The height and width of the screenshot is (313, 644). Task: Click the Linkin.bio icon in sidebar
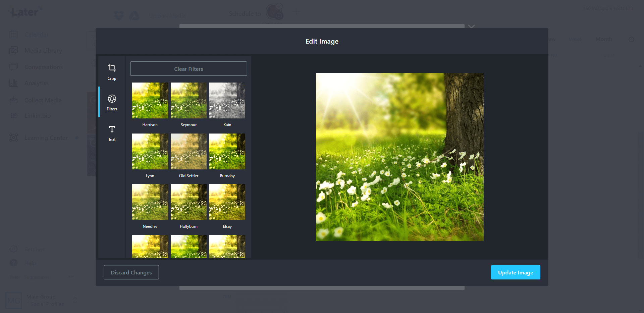click(13, 115)
